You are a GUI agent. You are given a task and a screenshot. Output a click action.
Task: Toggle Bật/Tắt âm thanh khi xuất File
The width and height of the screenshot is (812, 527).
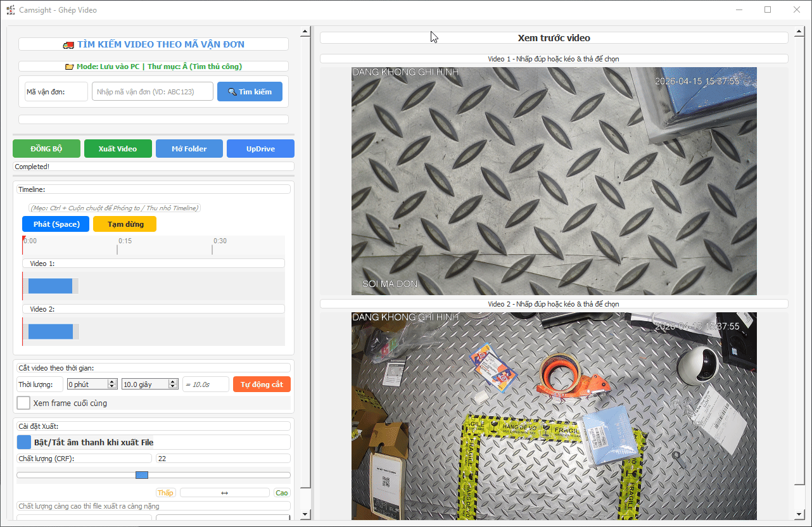tap(23, 442)
